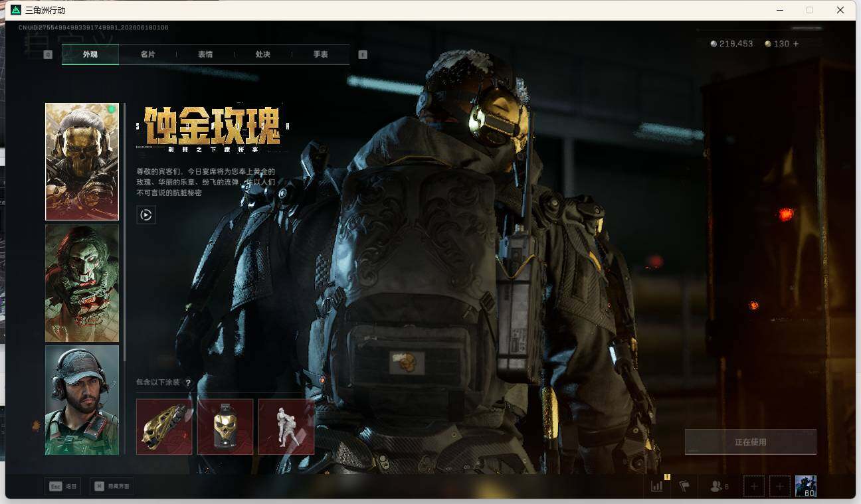The height and width of the screenshot is (504, 861).
Task: Add currency with plus after 130
Action: [796, 44]
